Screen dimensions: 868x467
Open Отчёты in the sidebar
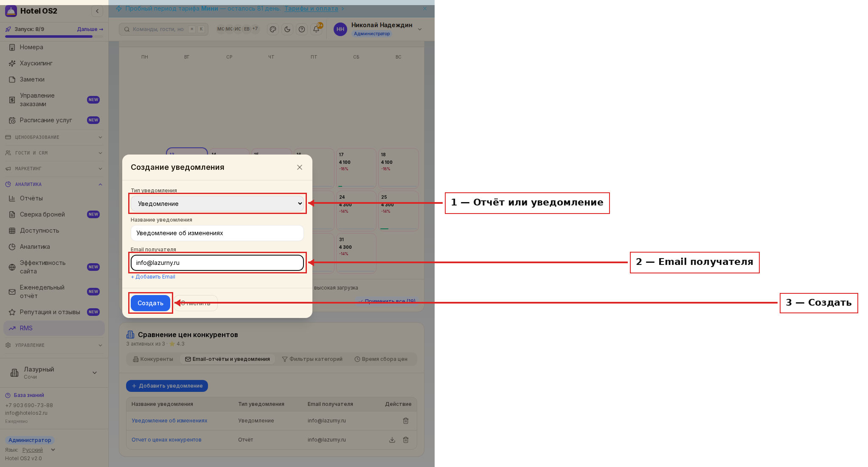[x=54, y=198]
